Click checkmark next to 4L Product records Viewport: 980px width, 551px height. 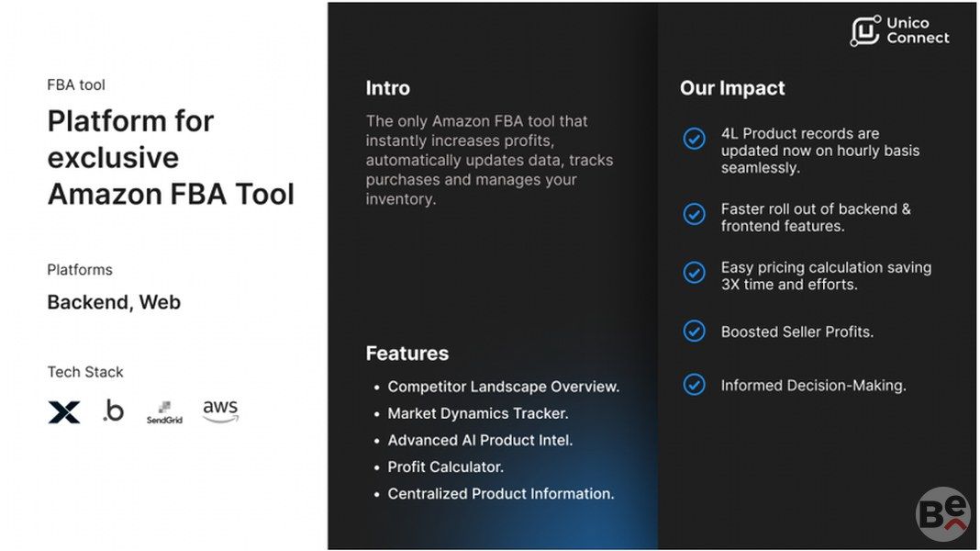695,139
